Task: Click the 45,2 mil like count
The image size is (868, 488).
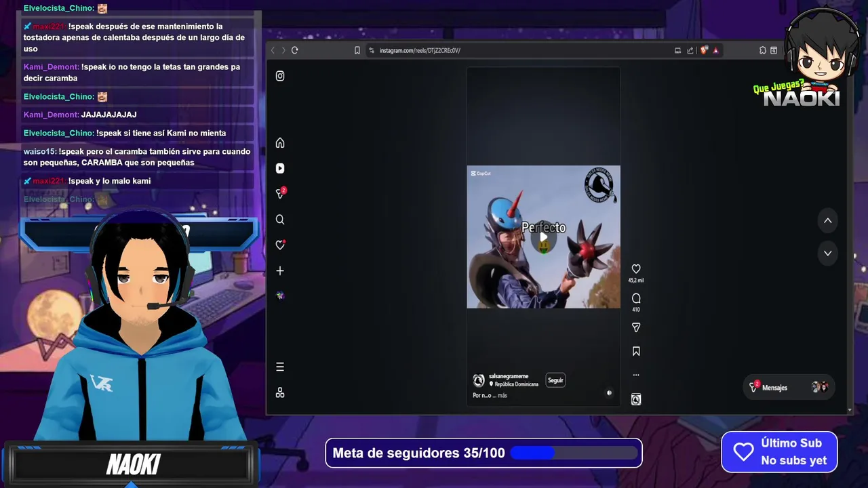Action: coord(636,280)
